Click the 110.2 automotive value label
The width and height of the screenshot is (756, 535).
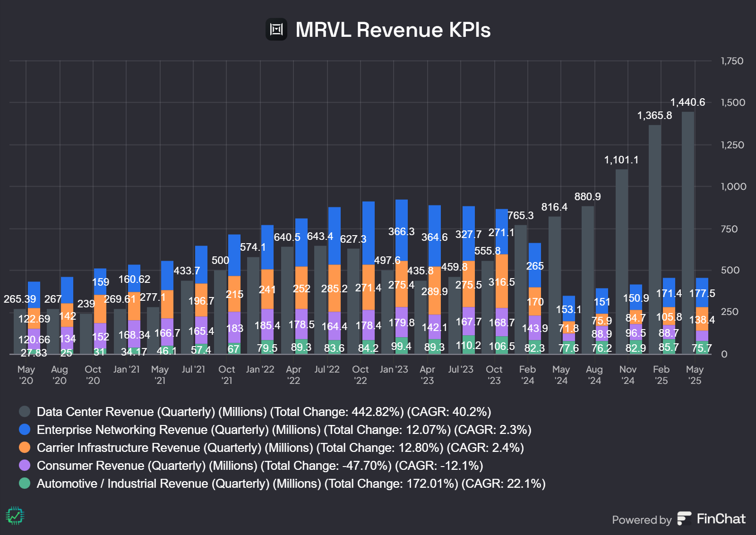point(468,345)
